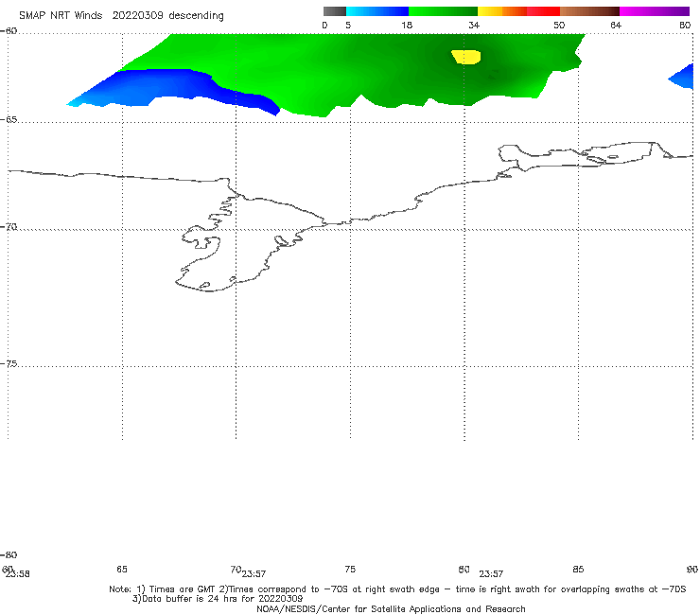Click colorbar tick label '64'
Screen dimensions: 700x615
coord(616,25)
